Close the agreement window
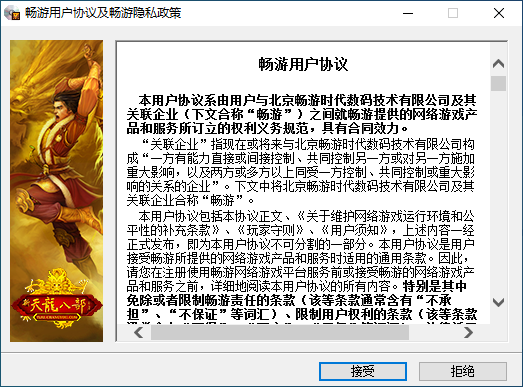Image resolution: width=523 pixels, height=387 pixels. coord(499,13)
